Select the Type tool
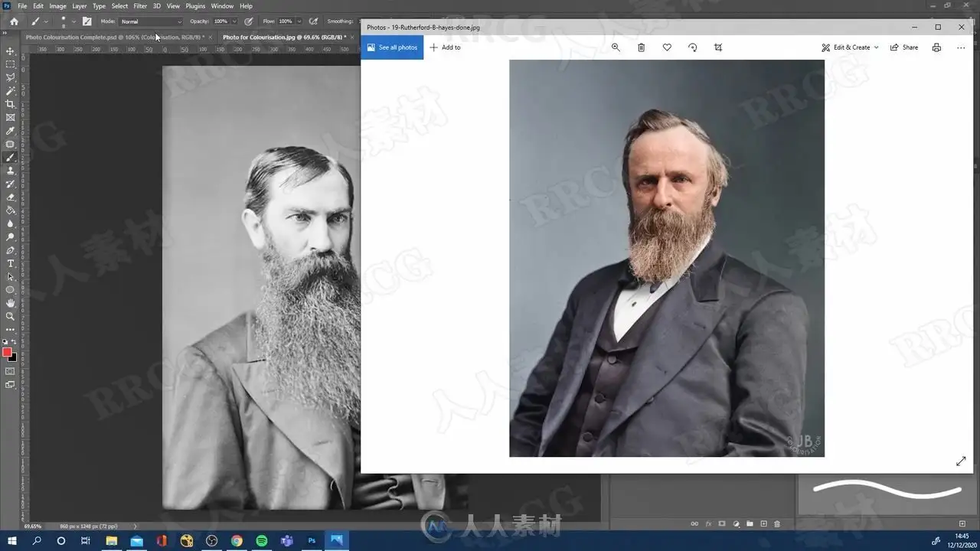This screenshot has height=551, width=980. coord(10,263)
